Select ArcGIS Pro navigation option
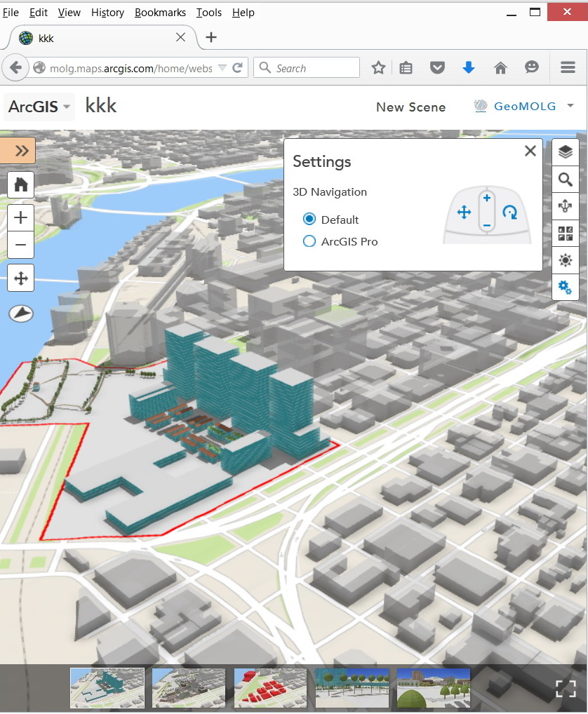This screenshot has width=588, height=714. click(x=309, y=241)
